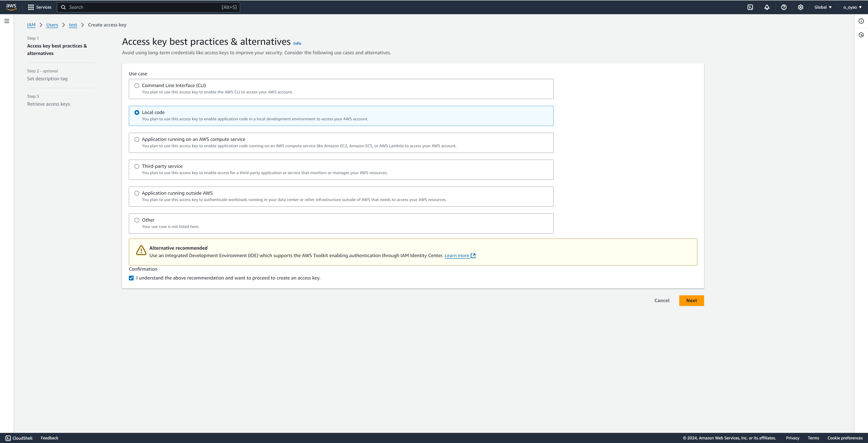Expand the Global region dropdown
Image resolution: width=868 pixels, height=443 pixels.
[x=823, y=7]
